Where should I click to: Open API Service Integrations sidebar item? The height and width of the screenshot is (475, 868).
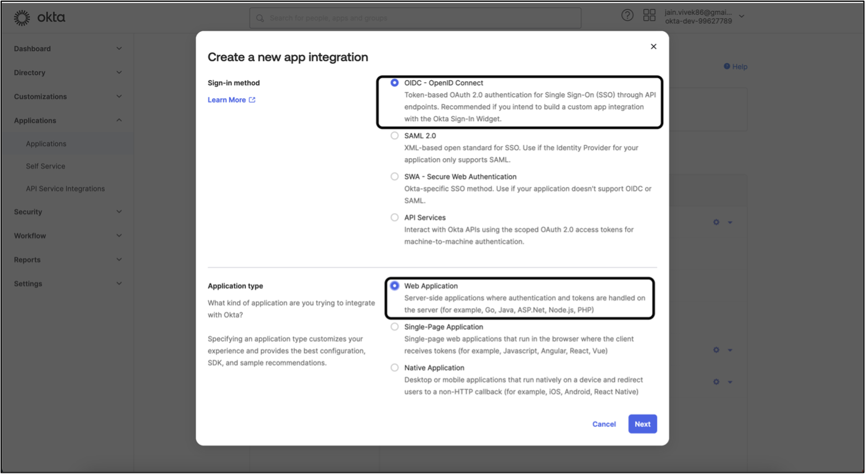(65, 189)
